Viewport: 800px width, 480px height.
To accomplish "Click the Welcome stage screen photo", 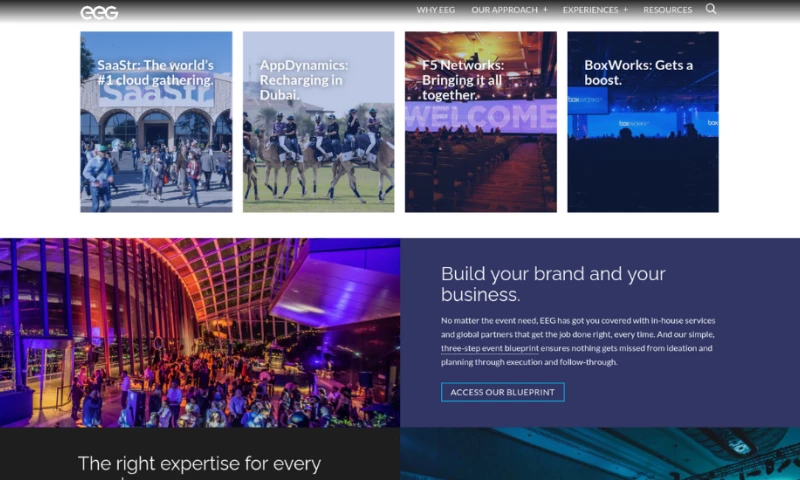I will (480, 160).
